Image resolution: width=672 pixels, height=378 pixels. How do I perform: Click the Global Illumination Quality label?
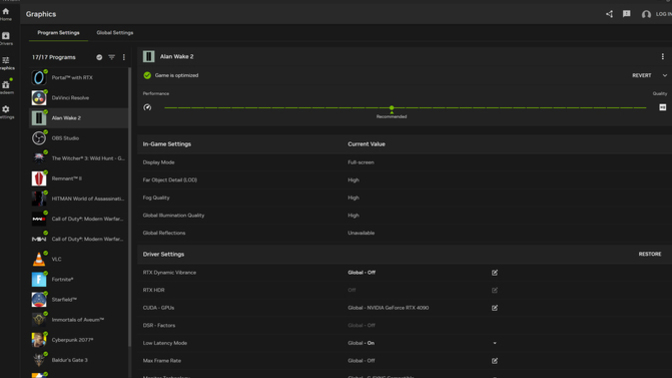coord(173,215)
